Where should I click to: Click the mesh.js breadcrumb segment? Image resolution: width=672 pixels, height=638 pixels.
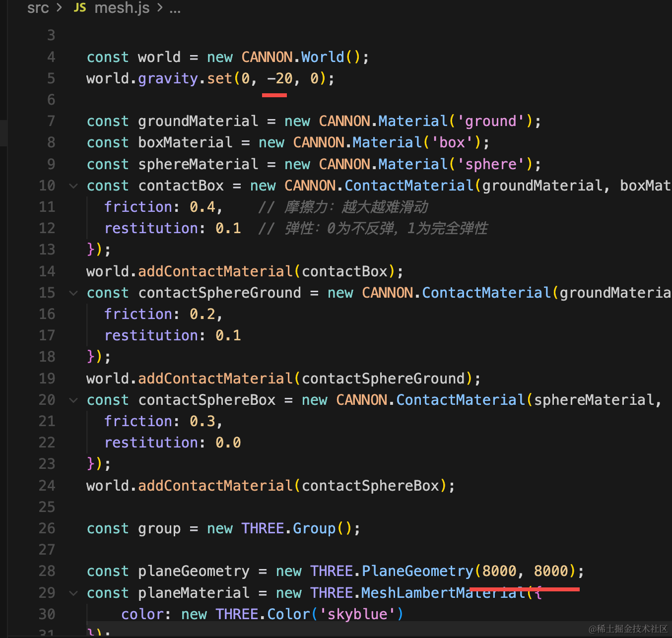pos(122,8)
